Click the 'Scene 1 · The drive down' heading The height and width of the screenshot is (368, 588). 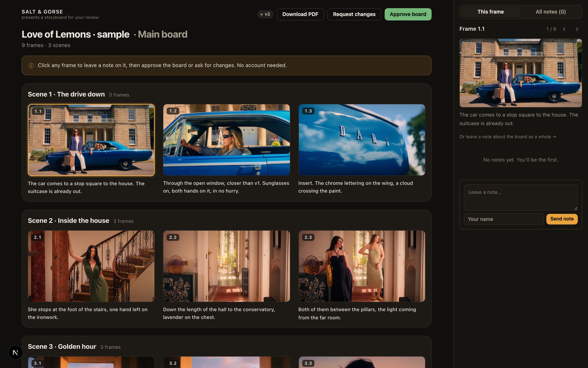(x=66, y=94)
